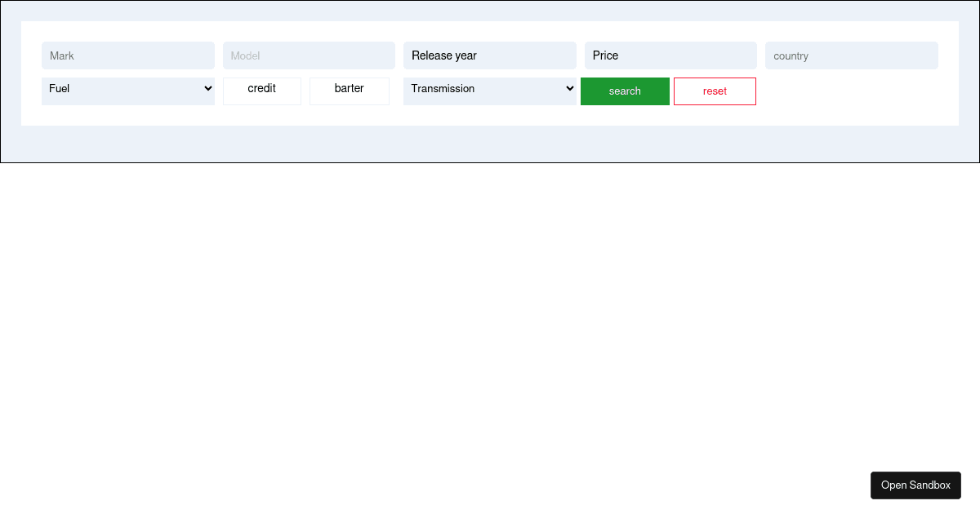Click the Release year field

click(x=489, y=55)
